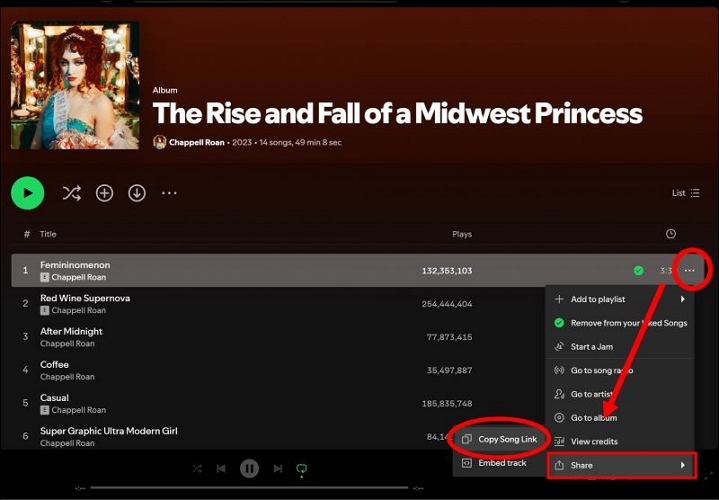Open Chappell Roan artist link in header
Screen dimensions: 719x500
pyautogui.click(x=197, y=142)
